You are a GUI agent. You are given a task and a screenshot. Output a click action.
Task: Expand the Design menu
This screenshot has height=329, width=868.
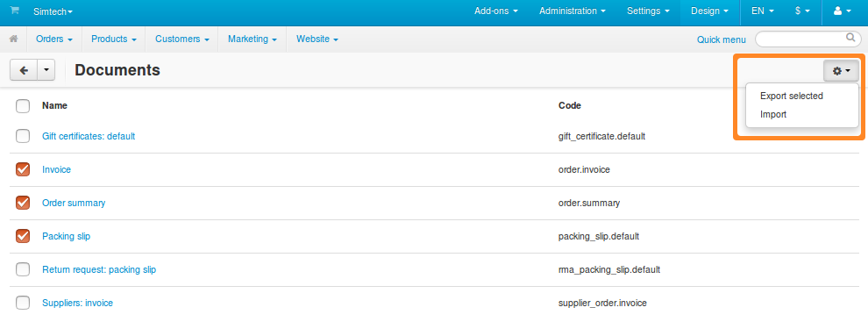point(710,11)
